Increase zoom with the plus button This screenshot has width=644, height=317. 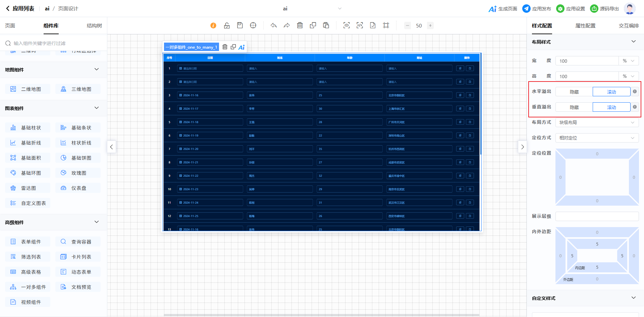[430, 25]
